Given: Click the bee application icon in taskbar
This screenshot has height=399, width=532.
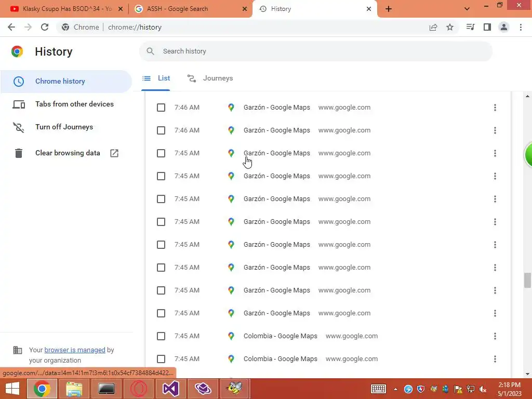Looking at the screenshot, I should click(x=235, y=389).
